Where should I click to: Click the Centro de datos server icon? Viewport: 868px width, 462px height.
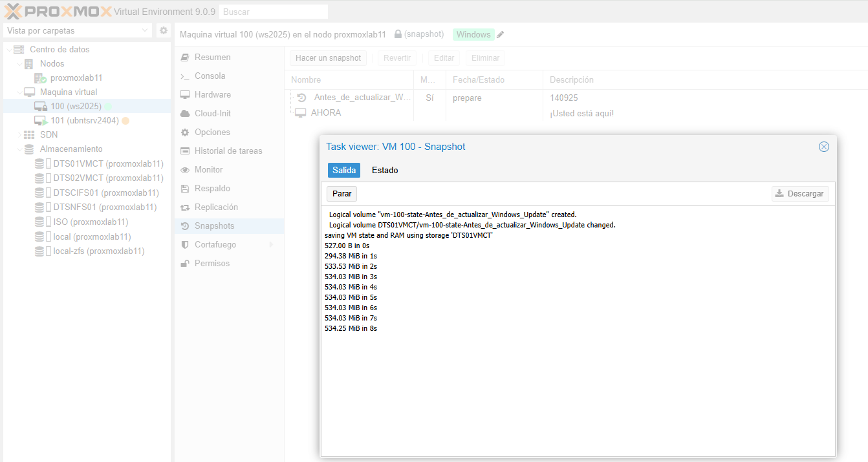pyautogui.click(x=19, y=49)
